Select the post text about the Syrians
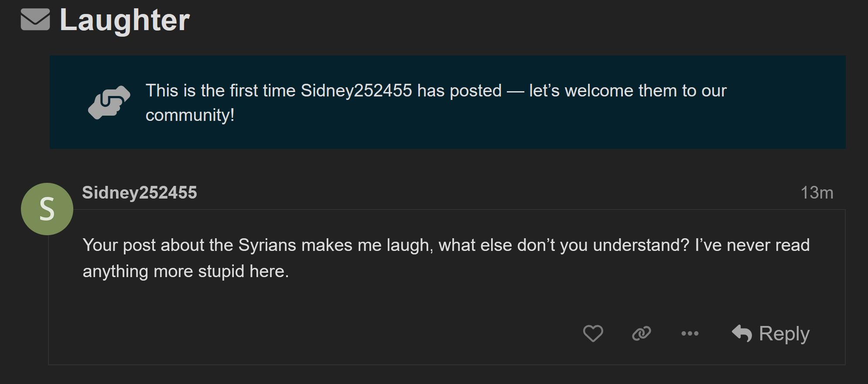 [446, 258]
